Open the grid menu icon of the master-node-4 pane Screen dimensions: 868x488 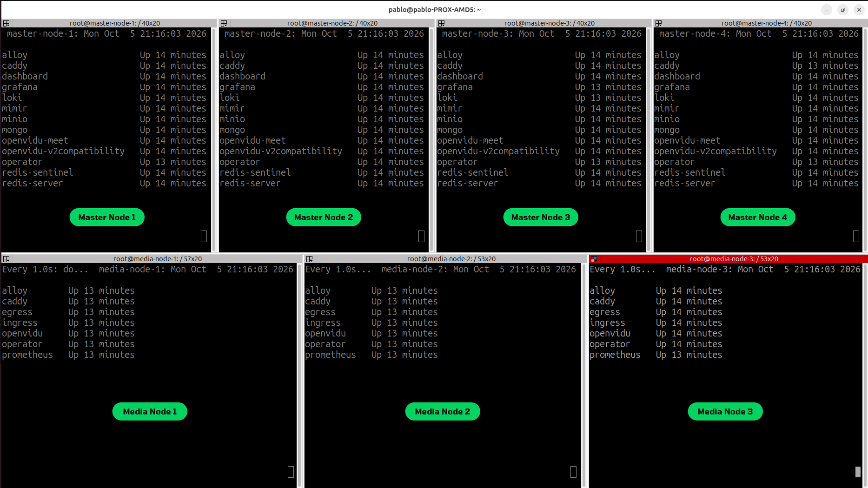[659, 23]
